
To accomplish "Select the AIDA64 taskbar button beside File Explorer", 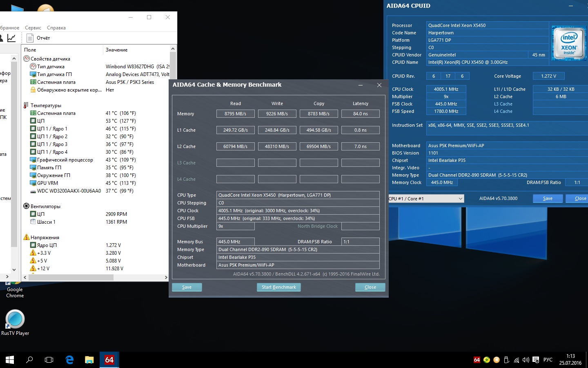I will pyautogui.click(x=109, y=360).
